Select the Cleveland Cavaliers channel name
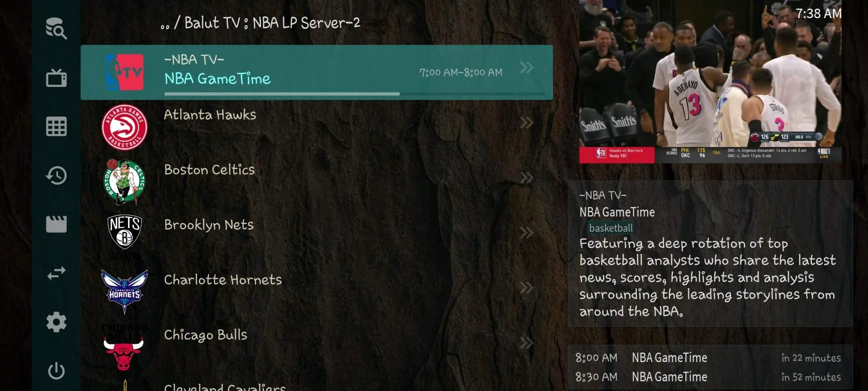This screenshot has height=391, width=868. [225, 387]
